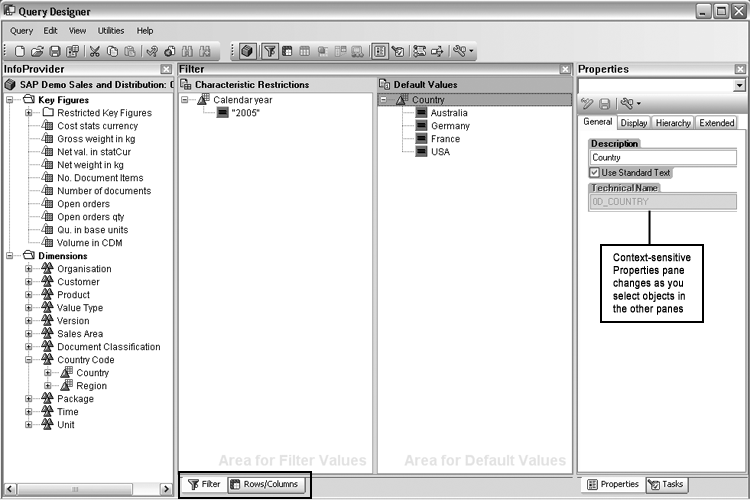The height and width of the screenshot is (500, 750).
Task: Select the General properties tab
Action: click(x=597, y=122)
